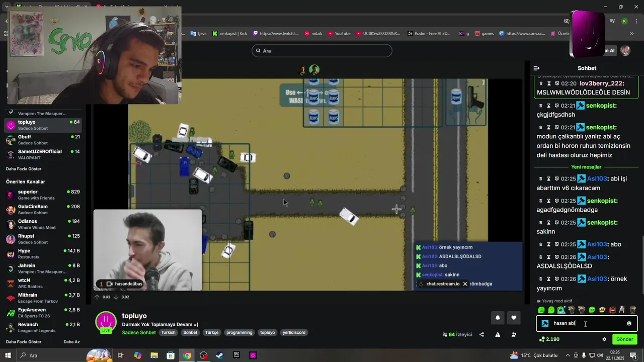This screenshot has height=362, width=644.
Task: Open recommended channel Jahrein
Action: 43,268
